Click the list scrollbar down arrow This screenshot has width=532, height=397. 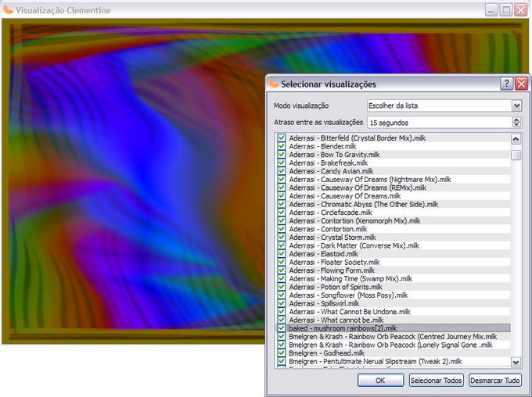(516, 363)
